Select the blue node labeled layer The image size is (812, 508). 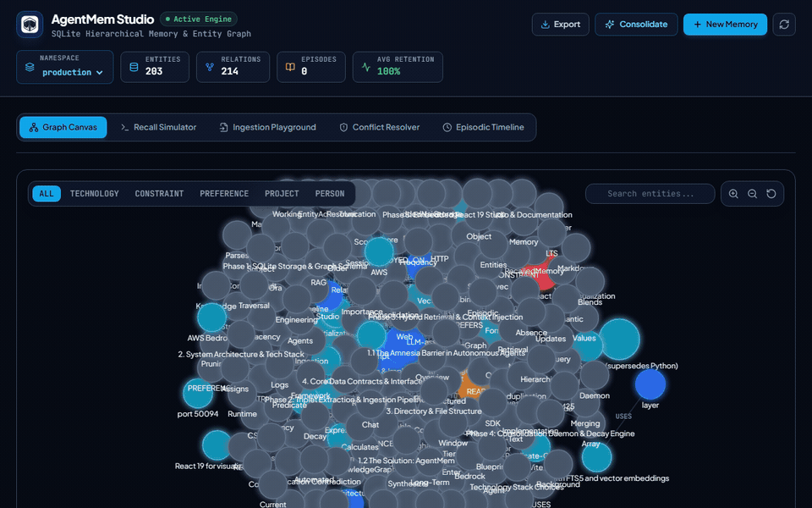[650, 384]
